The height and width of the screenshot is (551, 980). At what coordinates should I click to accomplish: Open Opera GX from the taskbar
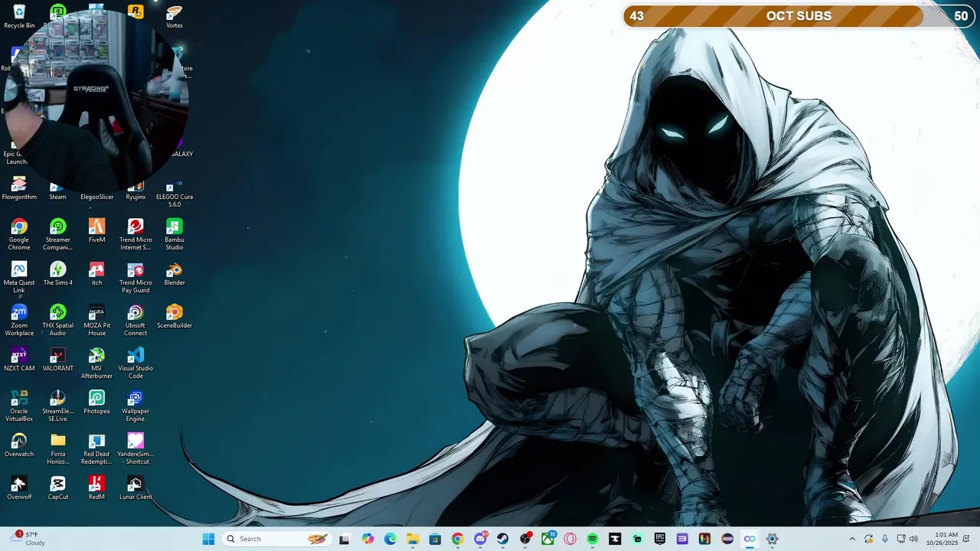click(570, 539)
